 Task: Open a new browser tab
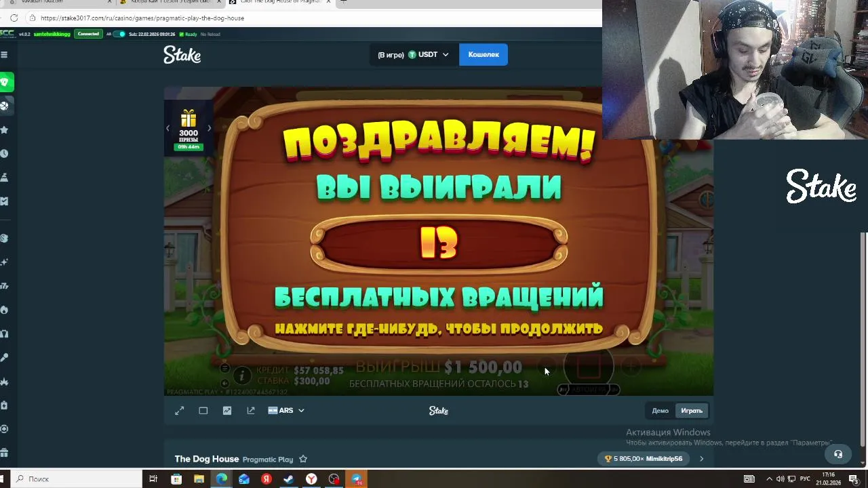click(x=343, y=1)
